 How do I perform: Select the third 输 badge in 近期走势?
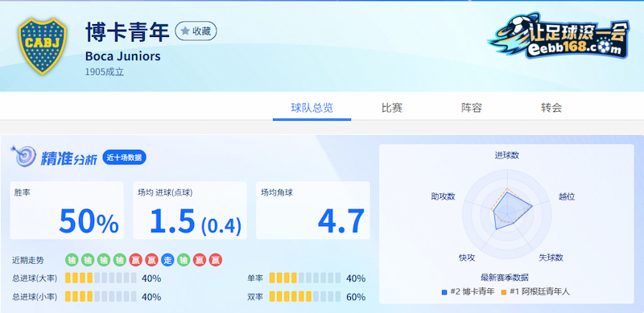coord(104,260)
